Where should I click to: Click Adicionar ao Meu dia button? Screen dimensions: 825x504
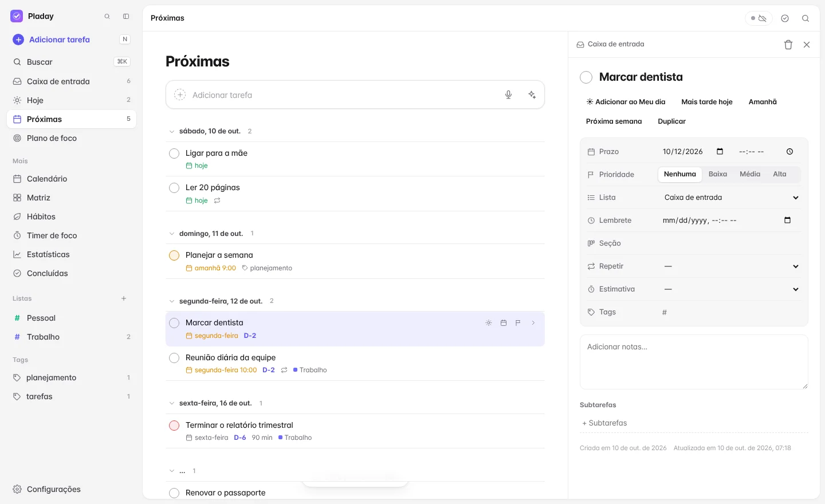point(626,102)
